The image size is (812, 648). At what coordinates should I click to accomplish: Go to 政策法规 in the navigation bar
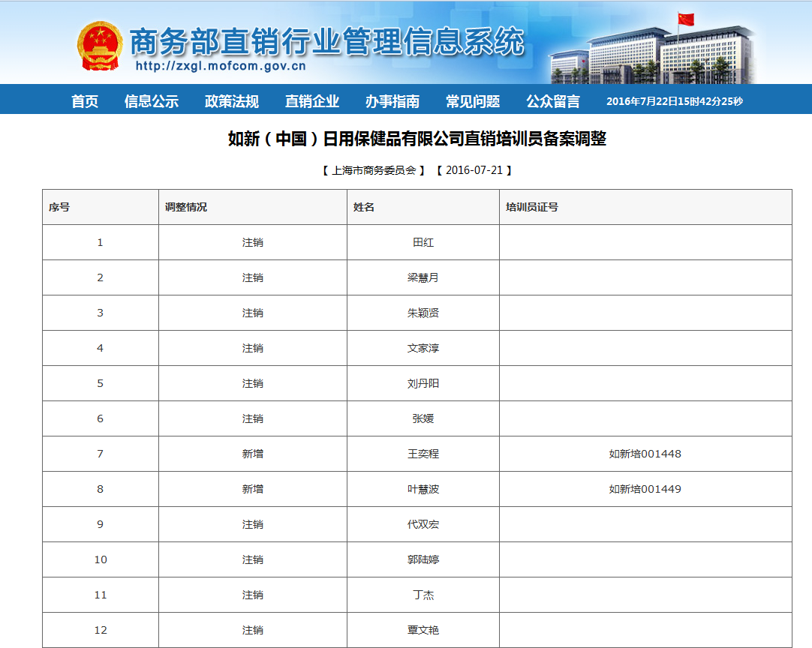coord(231,101)
